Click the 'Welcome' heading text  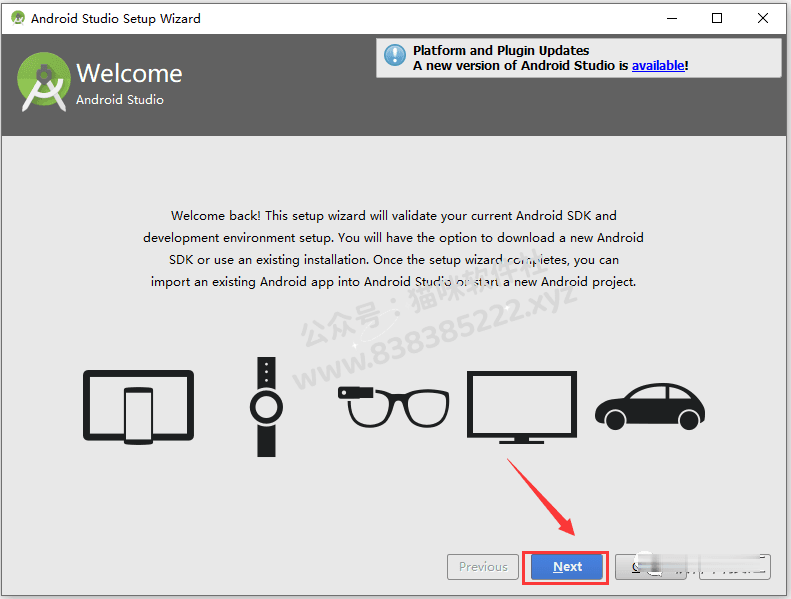129,73
